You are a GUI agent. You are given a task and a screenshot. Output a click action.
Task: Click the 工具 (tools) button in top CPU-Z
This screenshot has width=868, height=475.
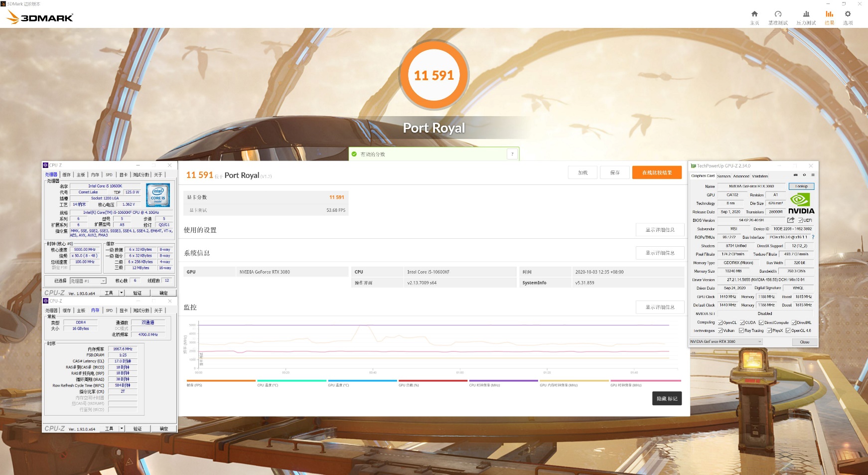(109, 293)
